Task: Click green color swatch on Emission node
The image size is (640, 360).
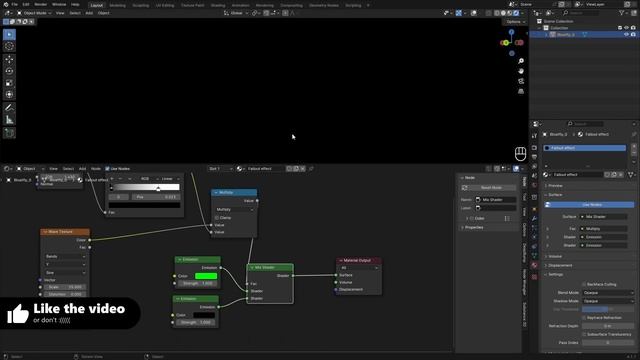Action: 206,276
